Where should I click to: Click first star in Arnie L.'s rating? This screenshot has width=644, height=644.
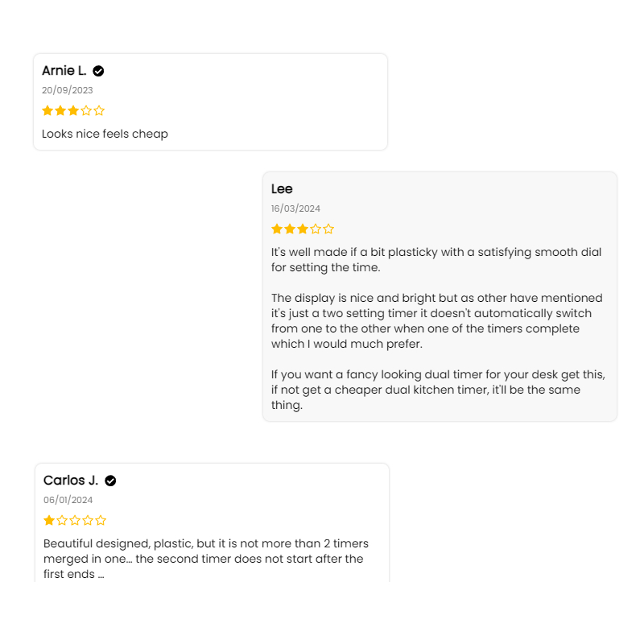(x=47, y=110)
